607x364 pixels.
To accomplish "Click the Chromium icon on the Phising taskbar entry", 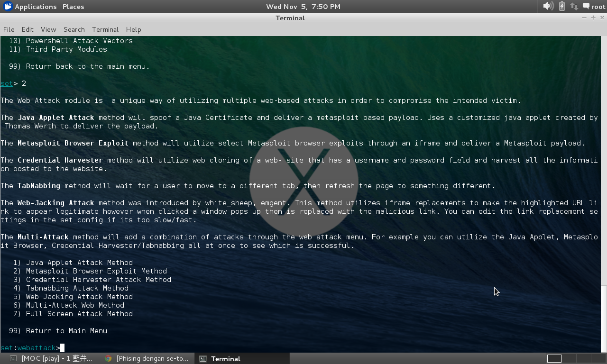I will [x=108, y=358].
